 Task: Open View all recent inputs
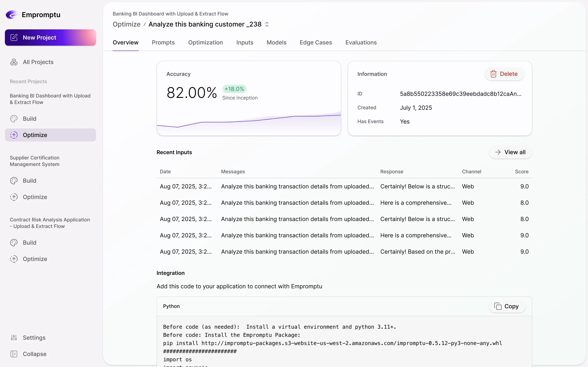[x=510, y=152]
